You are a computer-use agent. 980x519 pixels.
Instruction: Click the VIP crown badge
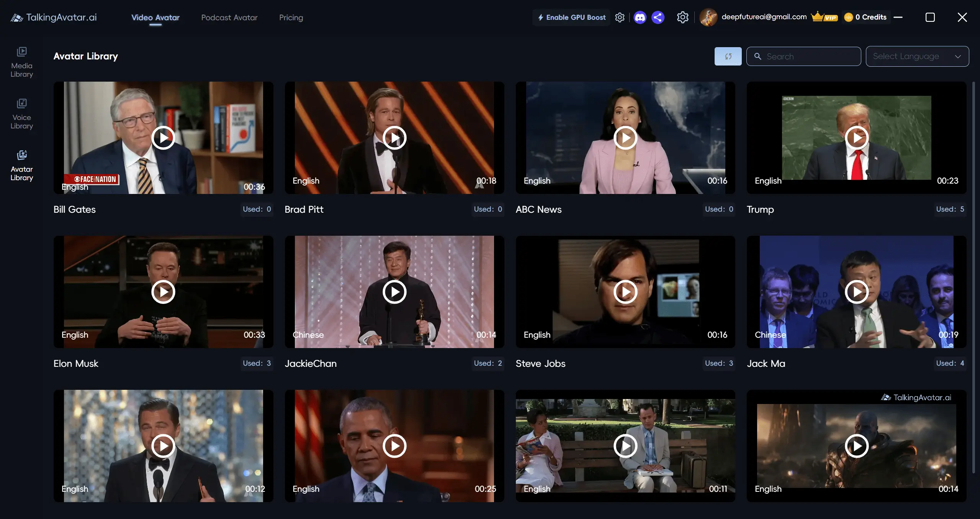824,17
